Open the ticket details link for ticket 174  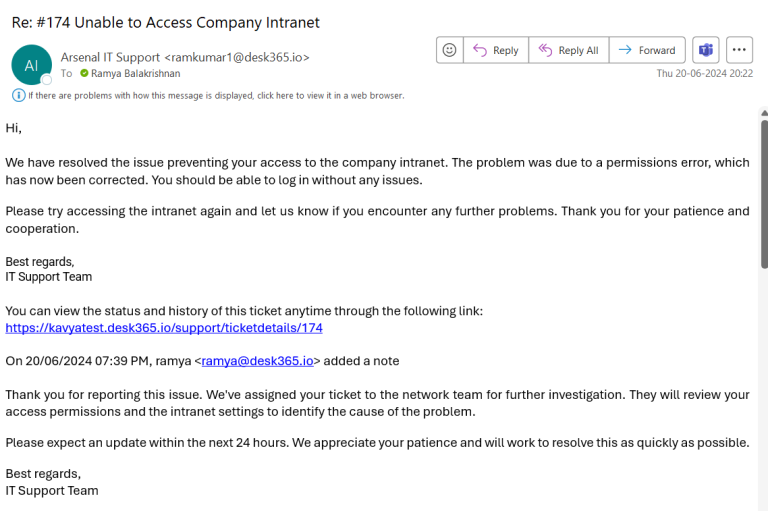click(x=164, y=328)
